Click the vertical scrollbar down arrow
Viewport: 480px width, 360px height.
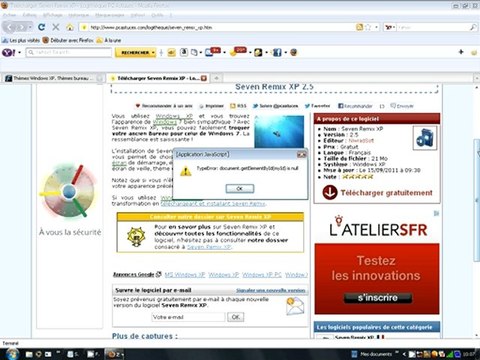(x=476, y=335)
